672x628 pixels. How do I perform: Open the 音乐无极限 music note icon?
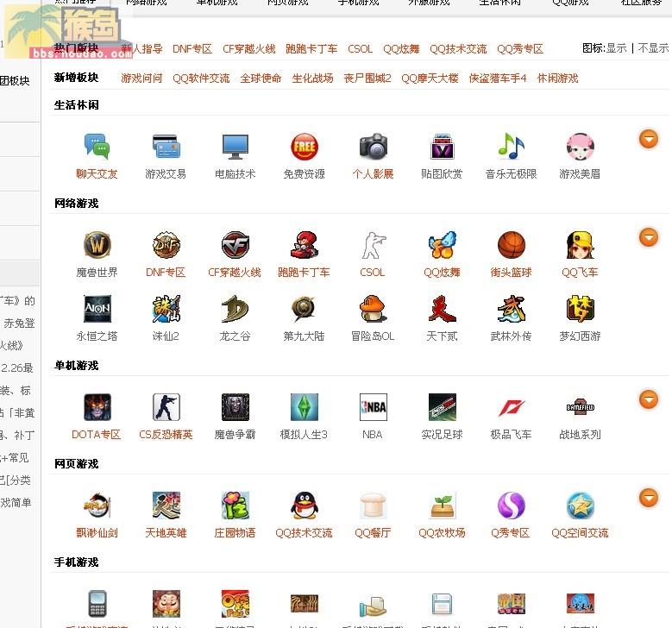click(512, 146)
